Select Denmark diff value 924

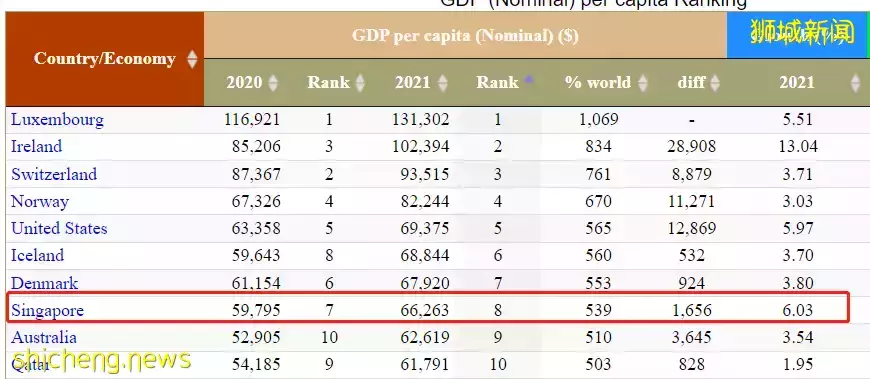point(691,283)
